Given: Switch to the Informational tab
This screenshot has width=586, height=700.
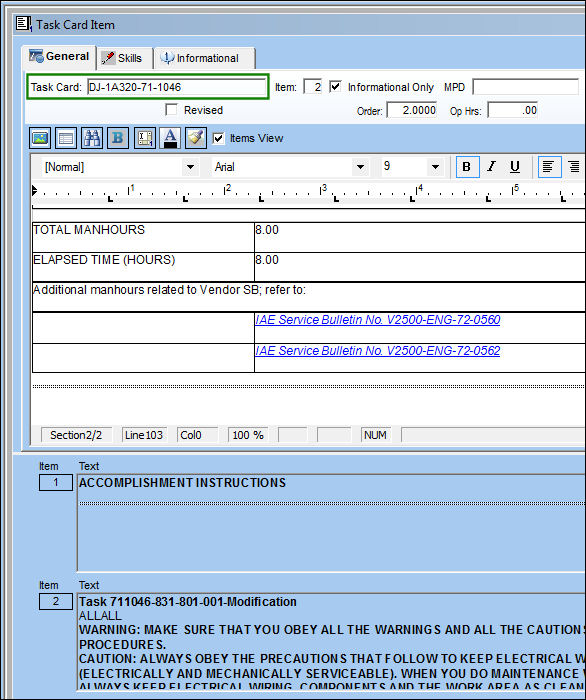Looking at the screenshot, I should [204, 58].
